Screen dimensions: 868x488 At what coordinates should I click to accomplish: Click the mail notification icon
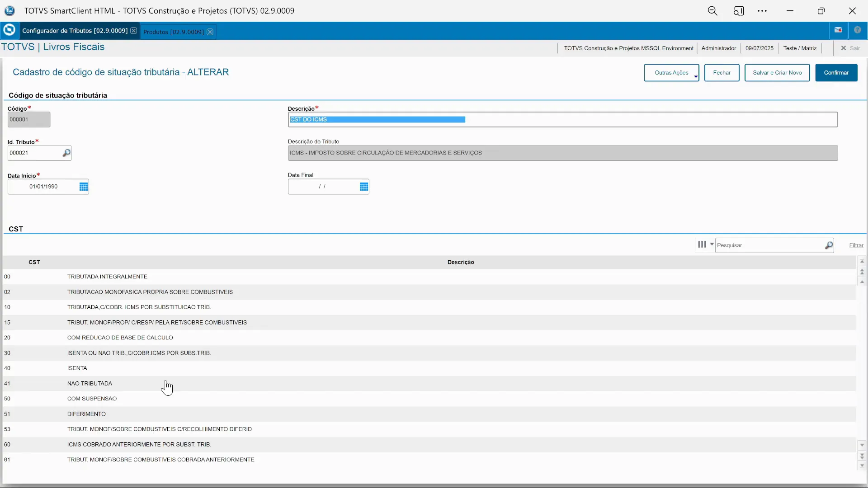pyautogui.click(x=838, y=30)
